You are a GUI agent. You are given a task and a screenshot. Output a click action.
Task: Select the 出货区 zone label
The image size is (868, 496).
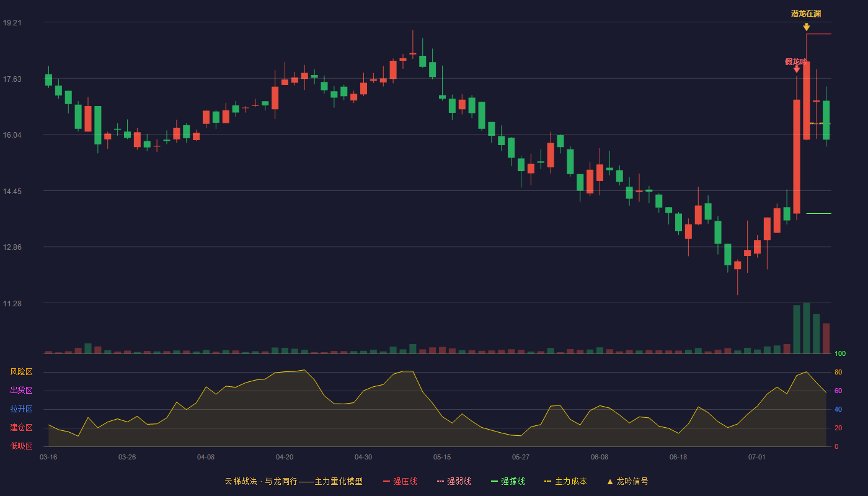(21, 391)
